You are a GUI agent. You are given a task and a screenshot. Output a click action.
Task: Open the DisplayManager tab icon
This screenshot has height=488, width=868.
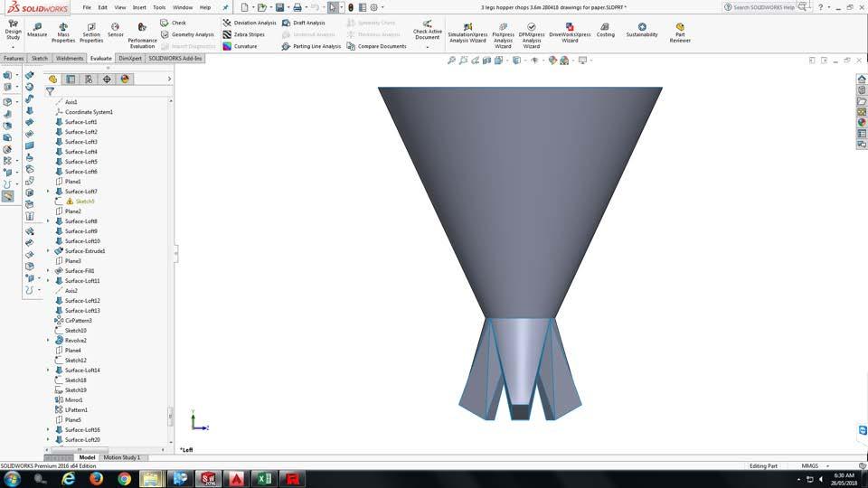pyautogui.click(x=125, y=80)
